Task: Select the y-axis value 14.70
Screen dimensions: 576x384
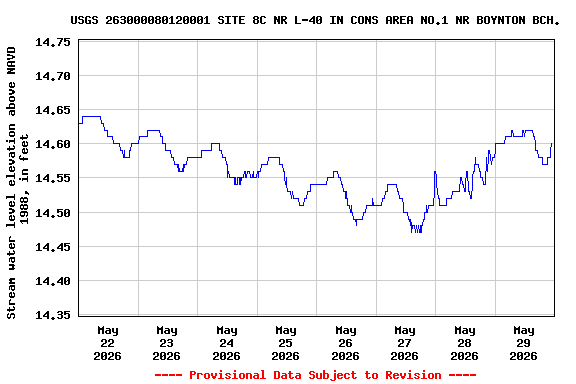Action: 53,76
